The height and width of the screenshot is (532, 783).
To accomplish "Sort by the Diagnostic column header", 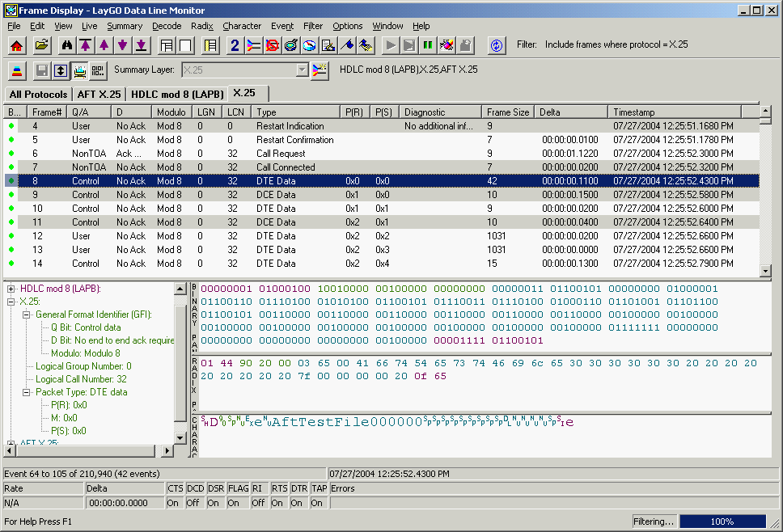I will point(440,112).
